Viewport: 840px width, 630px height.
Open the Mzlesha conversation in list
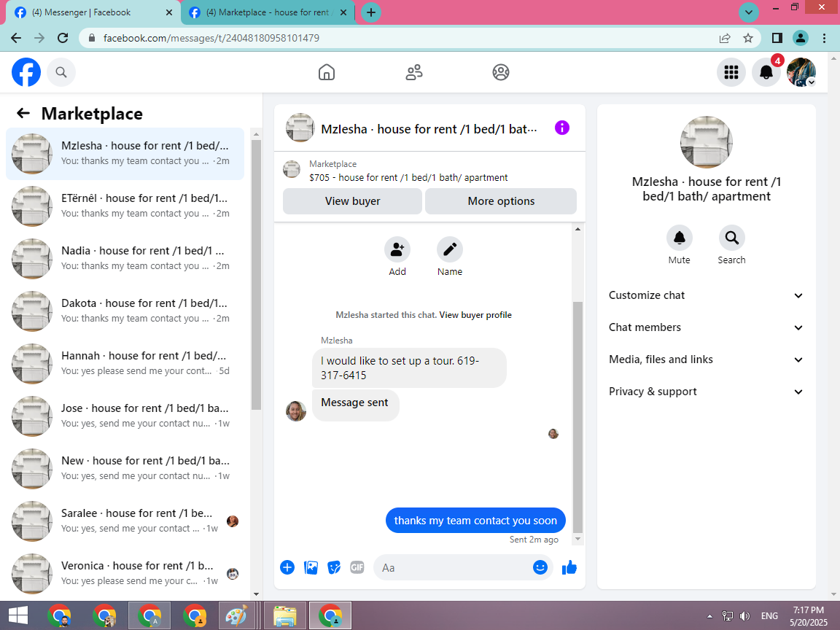[x=125, y=154]
